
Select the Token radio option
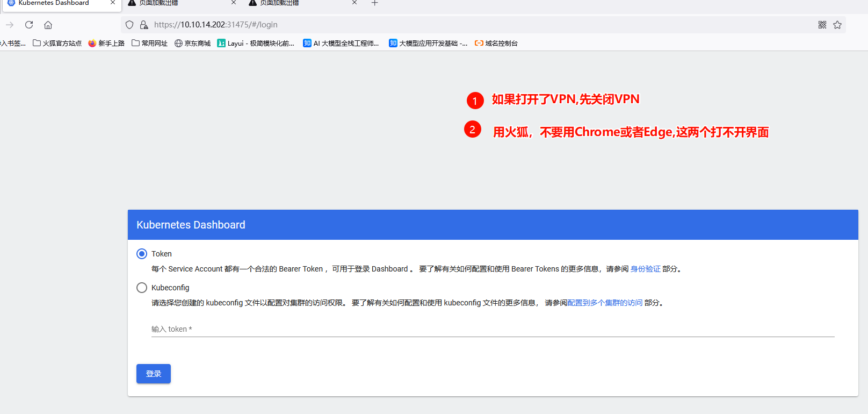pyautogui.click(x=142, y=254)
